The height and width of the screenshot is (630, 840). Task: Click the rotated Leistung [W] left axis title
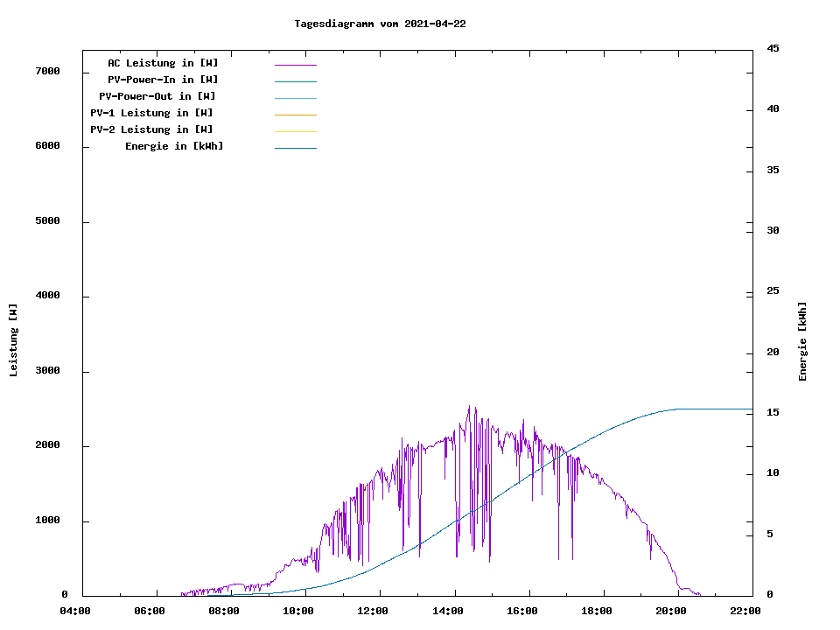tap(13, 339)
